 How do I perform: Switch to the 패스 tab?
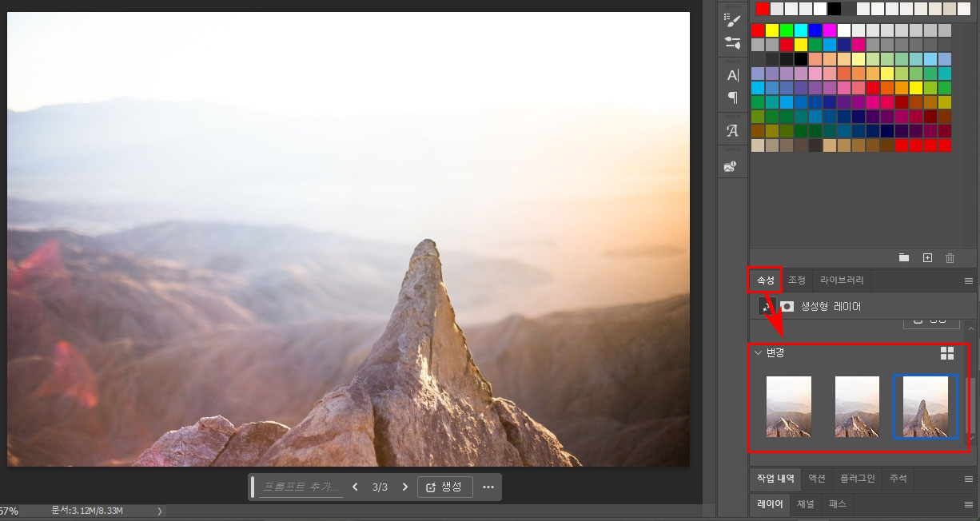coord(837,504)
